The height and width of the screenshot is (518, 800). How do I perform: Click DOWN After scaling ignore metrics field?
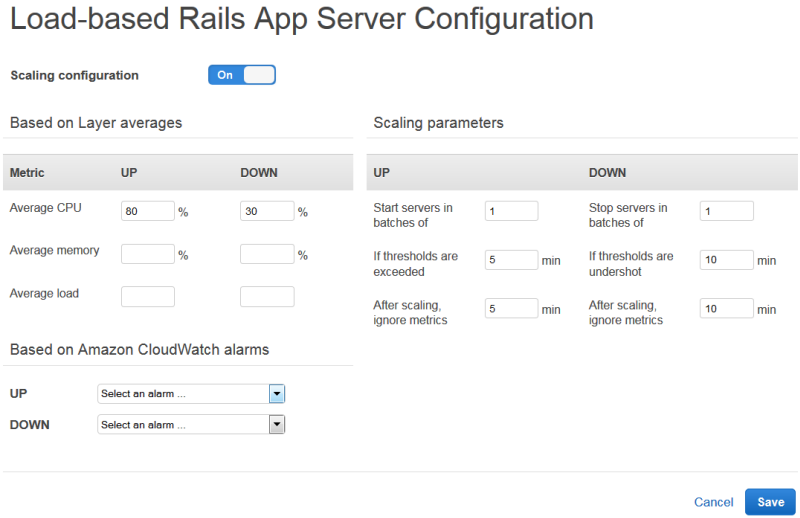pyautogui.click(x=726, y=308)
